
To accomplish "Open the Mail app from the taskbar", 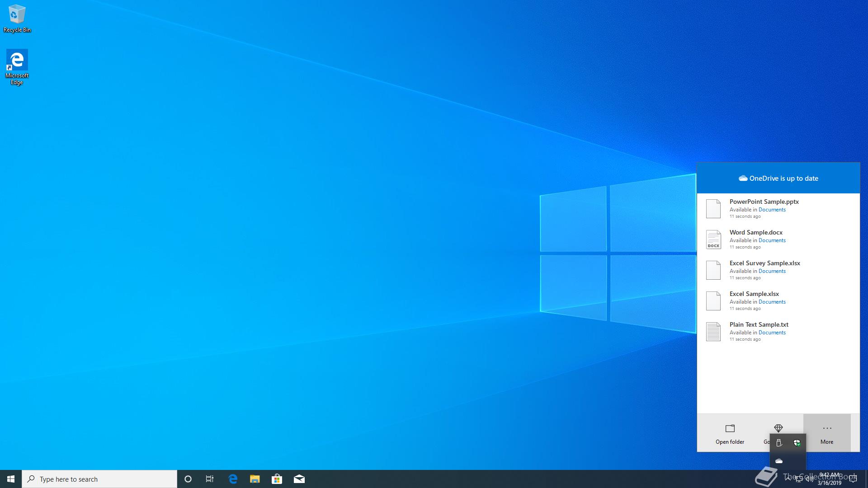I will coord(299,479).
